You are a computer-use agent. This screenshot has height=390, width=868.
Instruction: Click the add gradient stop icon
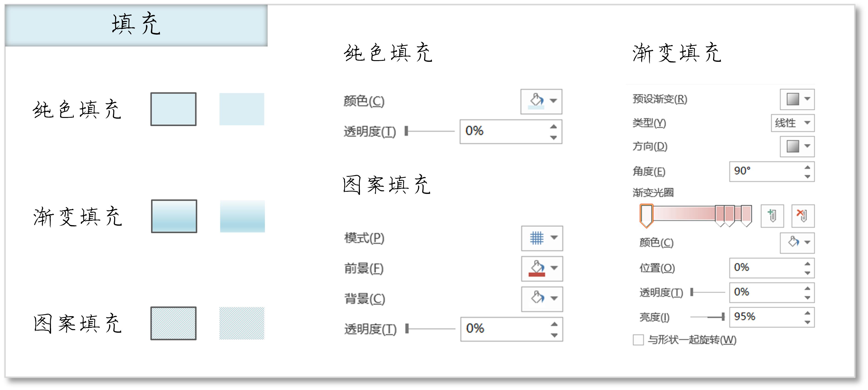click(772, 216)
